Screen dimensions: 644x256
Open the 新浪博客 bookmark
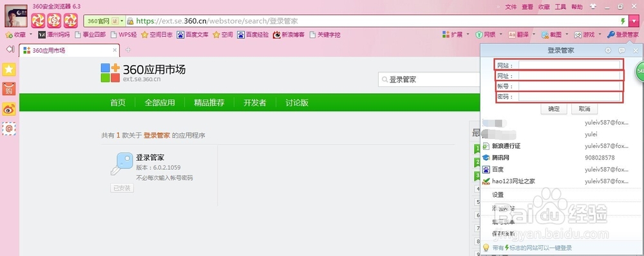tap(289, 35)
